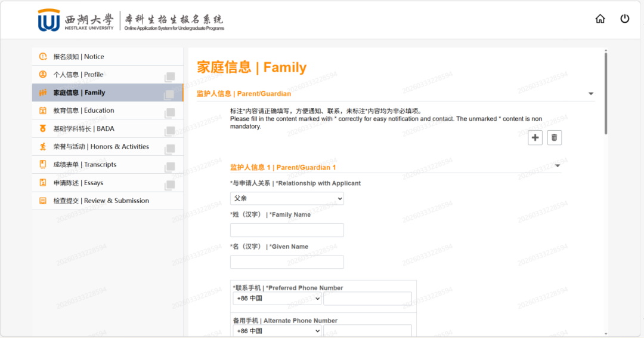The width and height of the screenshot is (644, 338).
Task: Add a guardian with the plus button
Action: [x=535, y=138]
